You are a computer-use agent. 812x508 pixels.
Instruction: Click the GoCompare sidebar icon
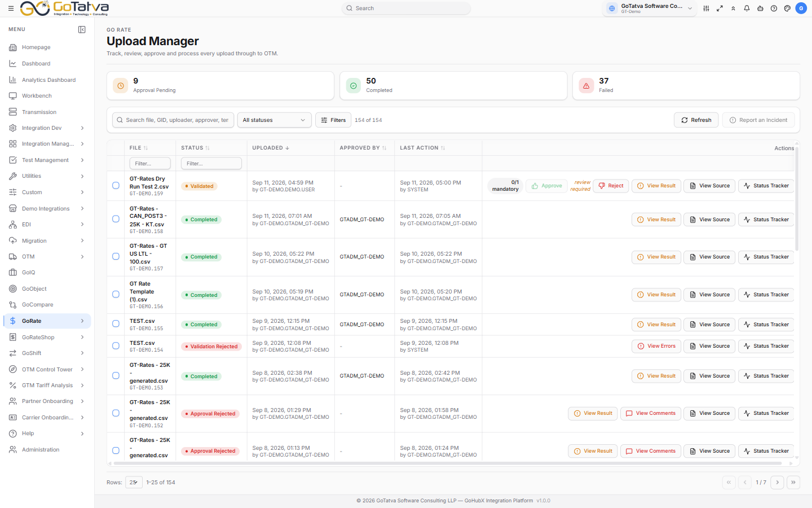coord(12,305)
